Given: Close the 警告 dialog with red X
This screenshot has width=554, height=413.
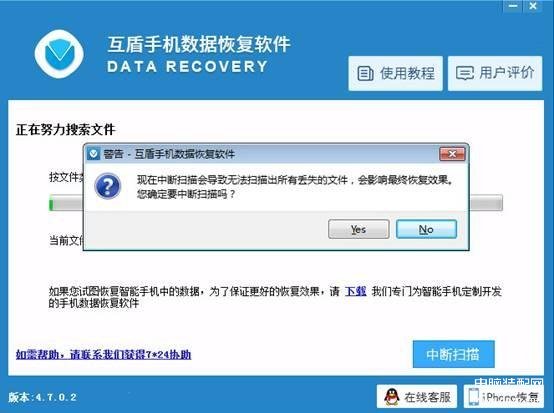Looking at the screenshot, I should click(452, 154).
